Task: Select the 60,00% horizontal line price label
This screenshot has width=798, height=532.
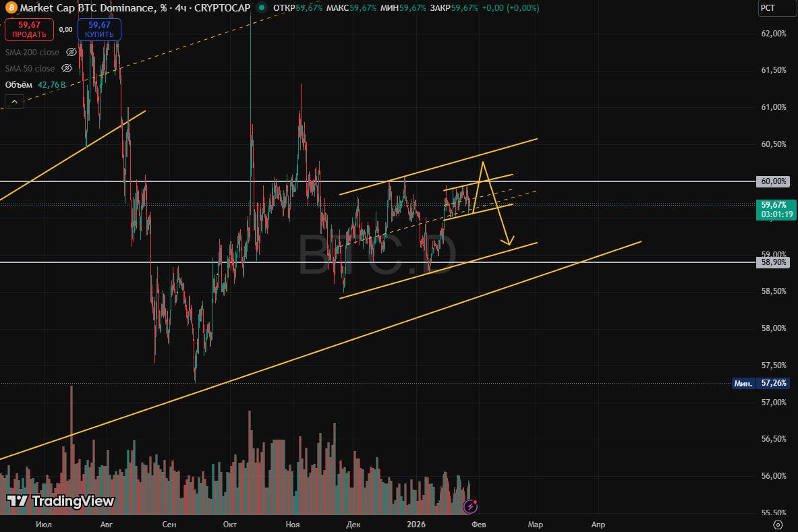Action: pos(774,181)
